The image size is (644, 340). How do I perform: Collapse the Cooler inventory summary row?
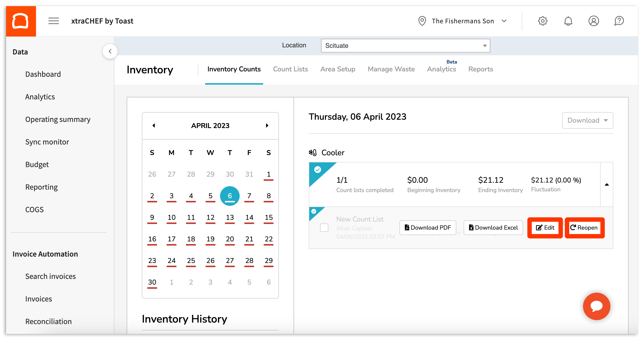607,184
